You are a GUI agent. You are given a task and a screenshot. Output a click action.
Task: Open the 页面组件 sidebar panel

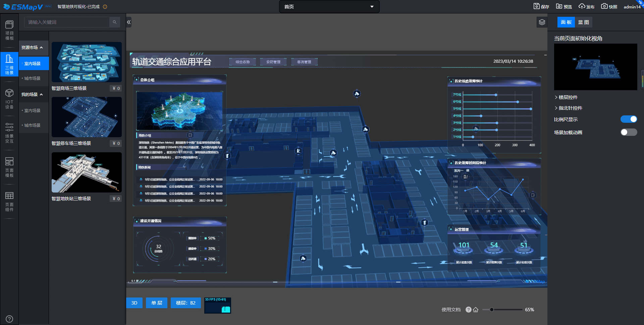coord(9,202)
